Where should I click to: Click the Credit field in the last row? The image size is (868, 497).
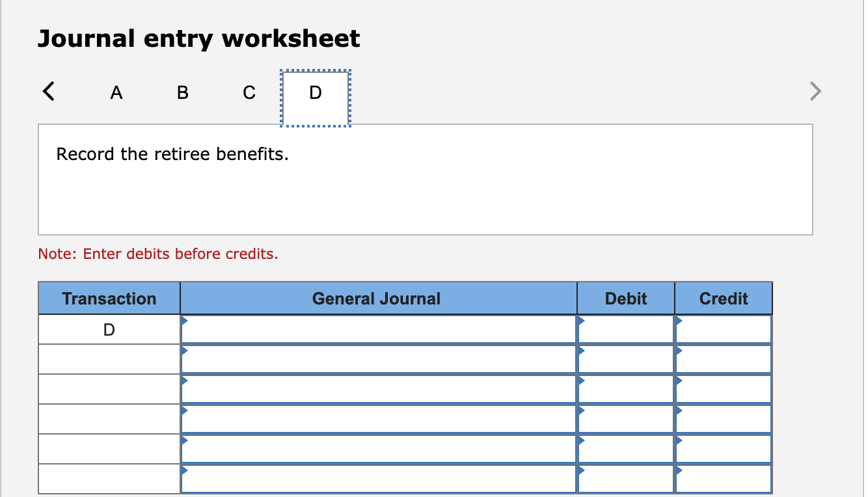[723, 478]
